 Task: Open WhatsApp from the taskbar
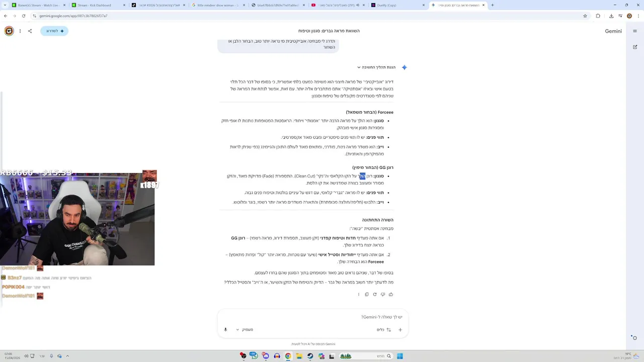[254, 356]
